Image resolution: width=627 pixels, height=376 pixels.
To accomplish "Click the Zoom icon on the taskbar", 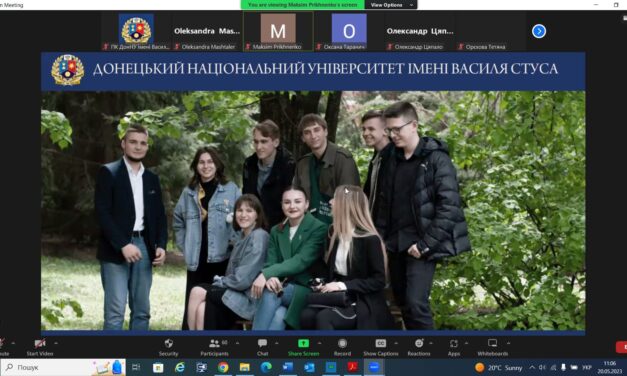I will 374,367.
